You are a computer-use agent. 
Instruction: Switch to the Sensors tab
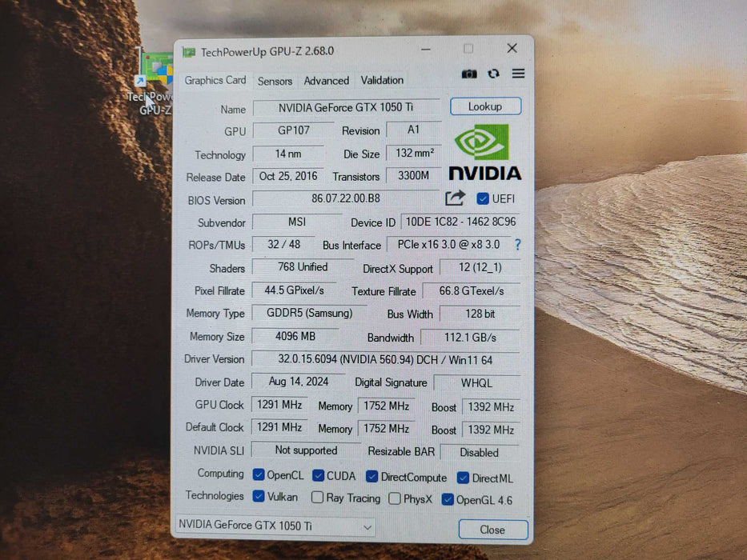click(275, 81)
